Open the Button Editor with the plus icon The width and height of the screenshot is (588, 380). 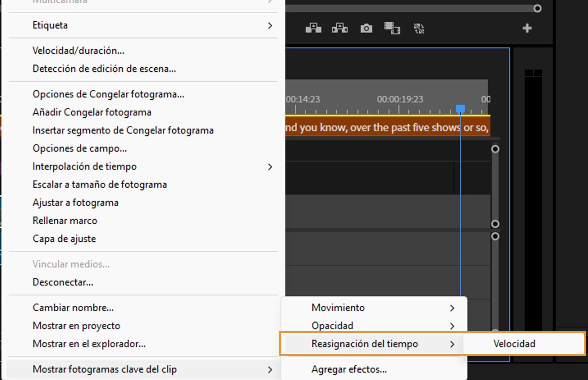tap(527, 28)
